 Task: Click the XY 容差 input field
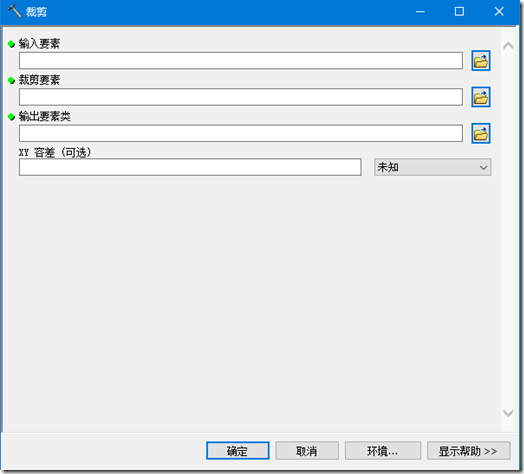click(x=190, y=167)
